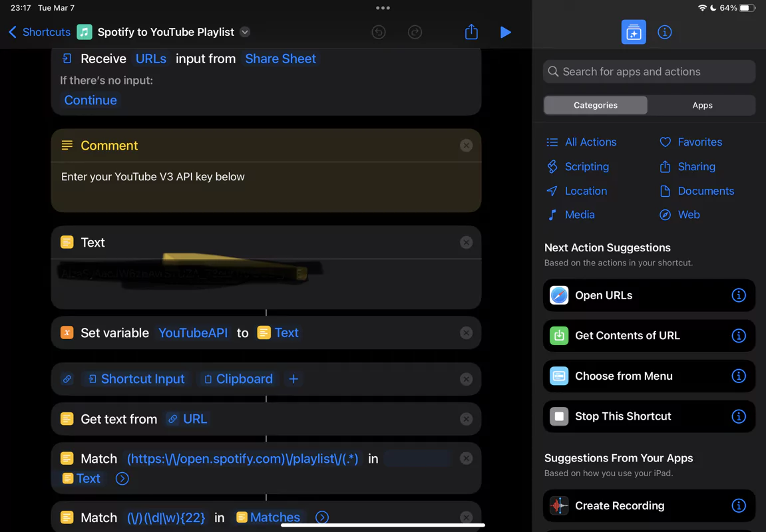Screen dimensions: 766x532
Task: Edit the spotify playlist regex pattern
Action: (243, 459)
